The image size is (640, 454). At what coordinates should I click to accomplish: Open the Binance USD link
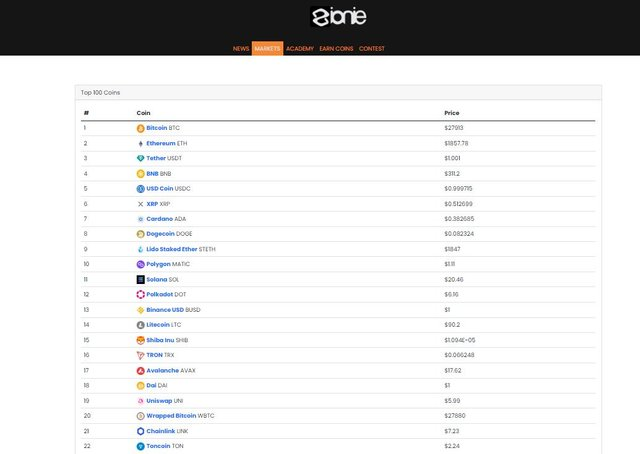[x=165, y=310]
